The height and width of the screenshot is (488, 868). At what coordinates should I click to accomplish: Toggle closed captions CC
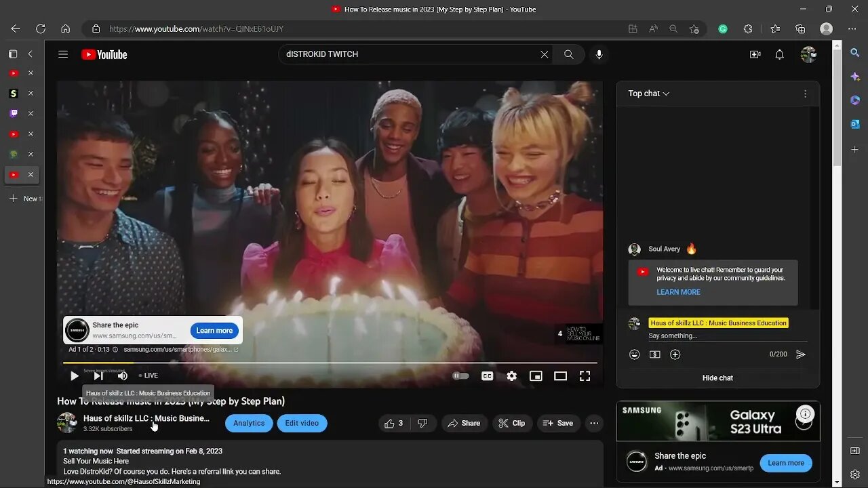point(487,376)
